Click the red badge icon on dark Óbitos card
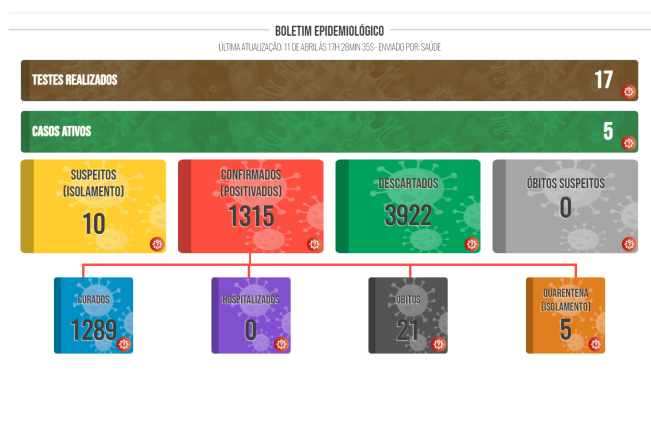The image size is (651, 447). point(438,344)
